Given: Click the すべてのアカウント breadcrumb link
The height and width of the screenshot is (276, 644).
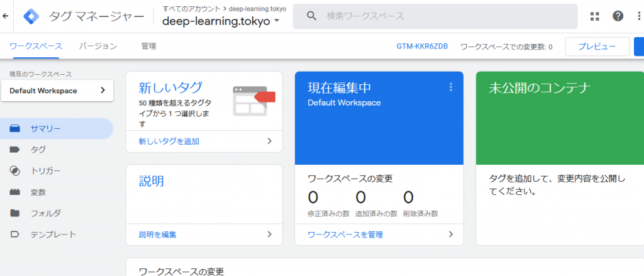Looking at the screenshot, I should (191, 9).
